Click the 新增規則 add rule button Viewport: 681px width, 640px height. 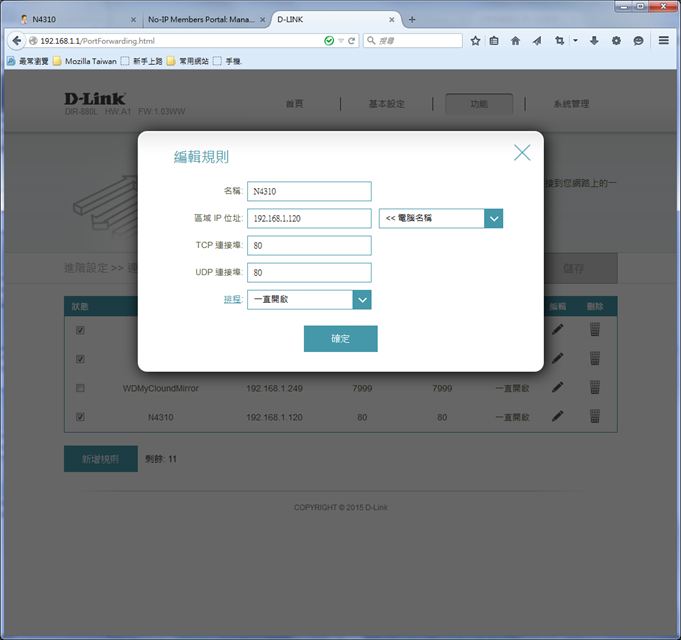coord(101,459)
